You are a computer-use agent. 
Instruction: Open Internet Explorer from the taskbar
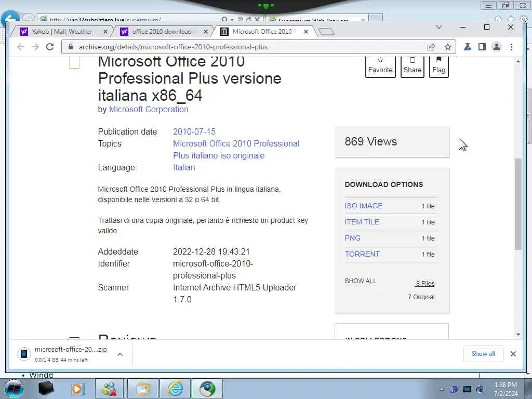176,389
